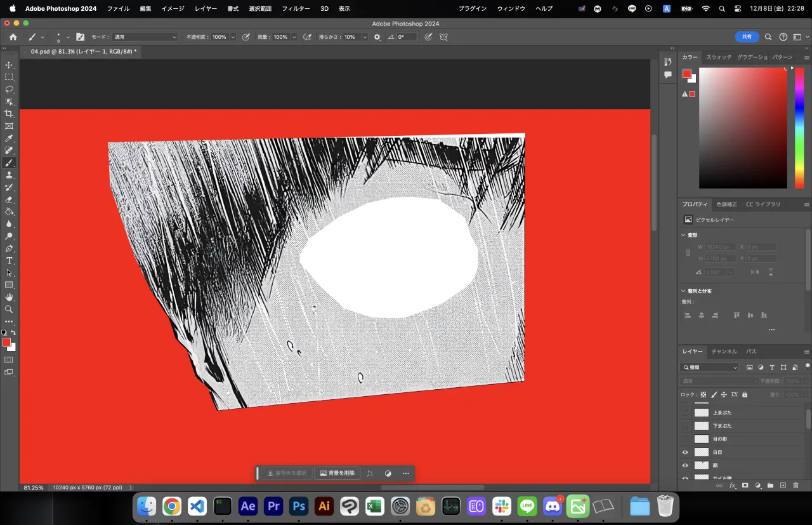The image size is (812, 525).
Task: Pick the Crop tool
Action: [9, 114]
